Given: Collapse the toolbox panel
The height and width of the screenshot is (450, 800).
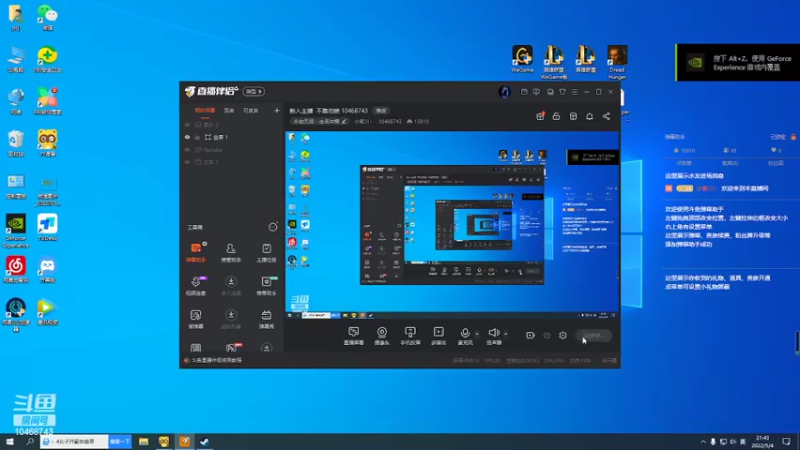Looking at the screenshot, I should [x=273, y=227].
